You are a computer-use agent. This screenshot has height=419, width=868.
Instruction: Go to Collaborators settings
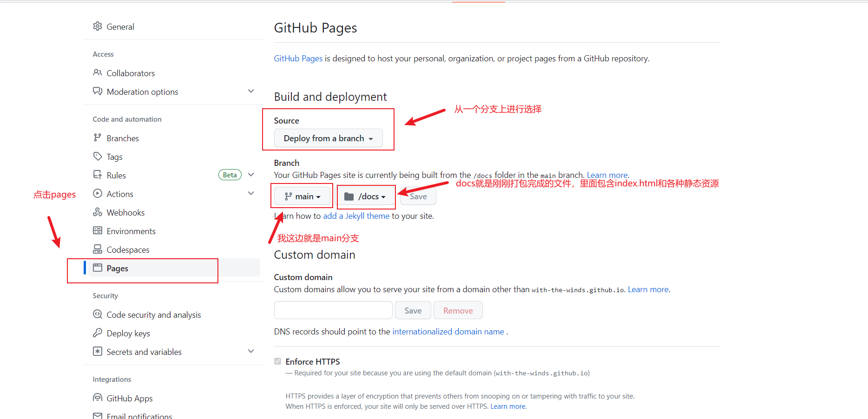(131, 73)
